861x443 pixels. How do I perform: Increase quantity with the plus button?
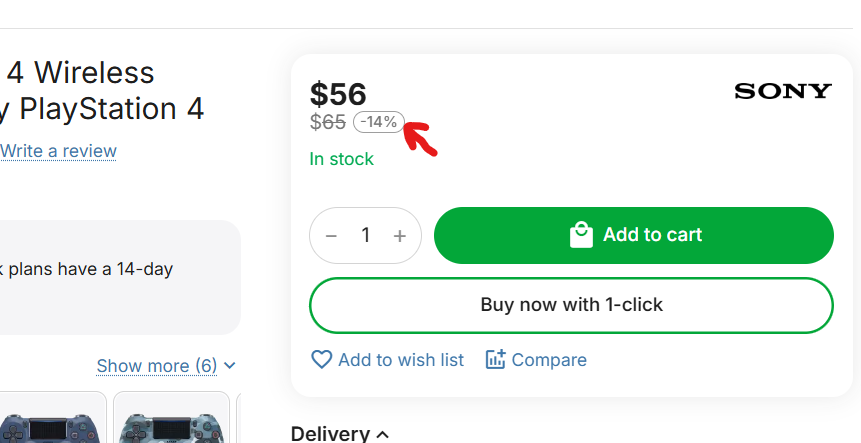click(x=400, y=236)
